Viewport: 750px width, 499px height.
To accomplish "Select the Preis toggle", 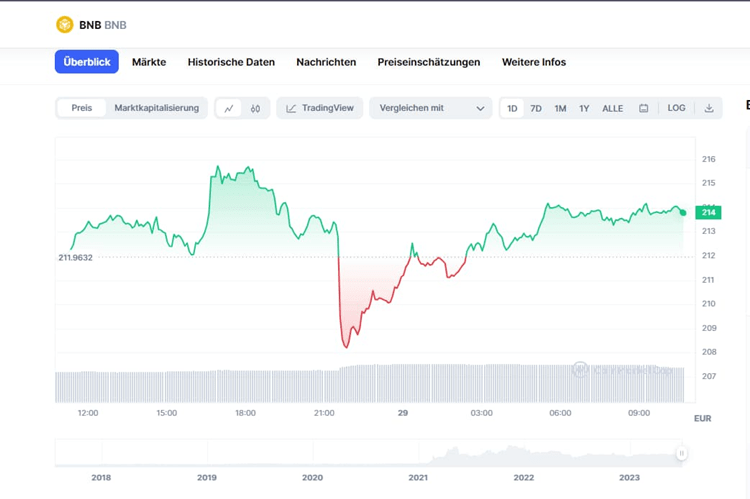I will click(82, 108).
